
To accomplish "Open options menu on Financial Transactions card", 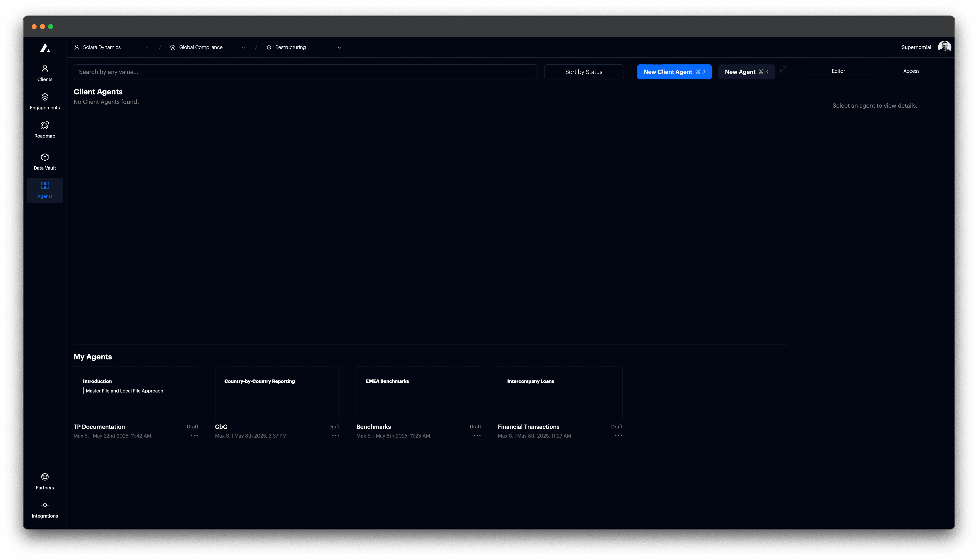I will point(618,435).
